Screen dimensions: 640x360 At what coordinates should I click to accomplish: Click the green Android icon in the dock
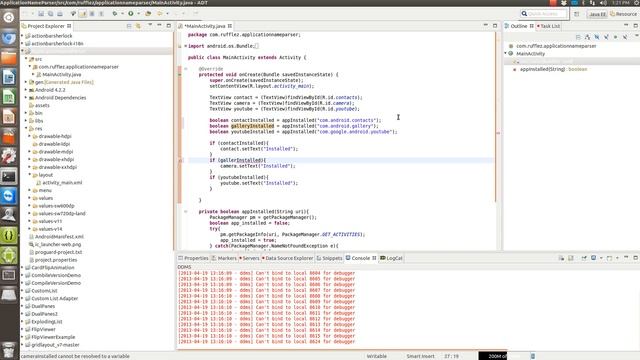9,256
